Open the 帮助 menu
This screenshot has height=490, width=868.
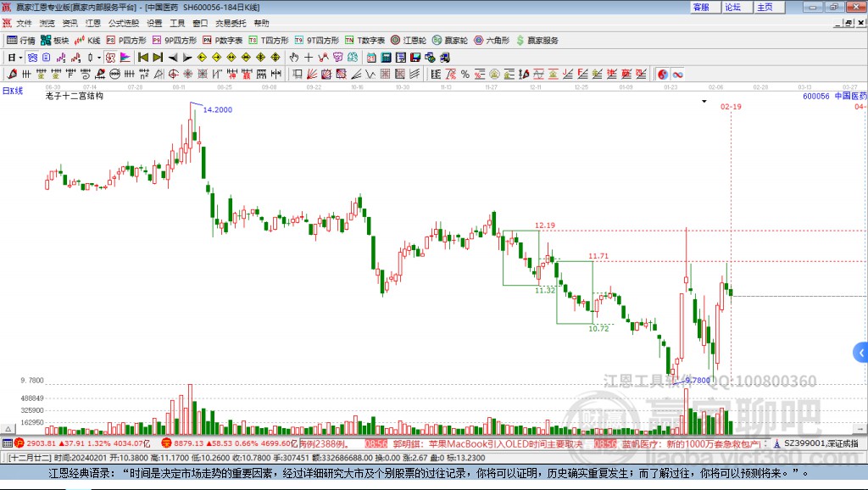(261, 23)
